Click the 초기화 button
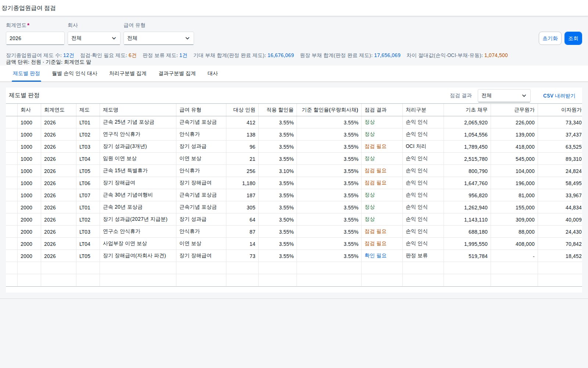This screenshot has width=588, height=368. (550, 38)
